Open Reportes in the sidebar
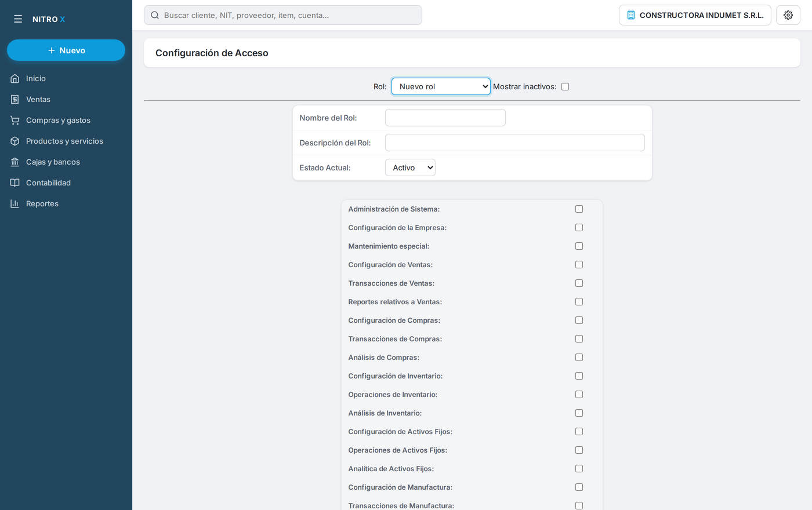Screen dimensions: 812x510 tap(66, 203)
